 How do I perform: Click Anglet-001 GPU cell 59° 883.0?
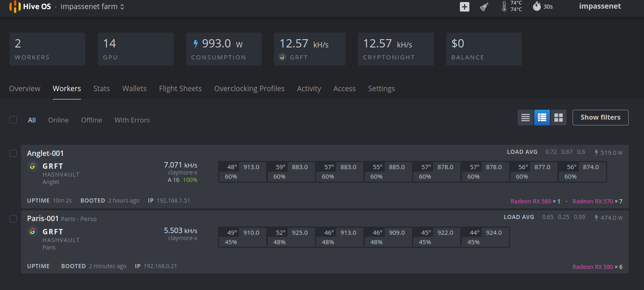(x=291, y=172)
